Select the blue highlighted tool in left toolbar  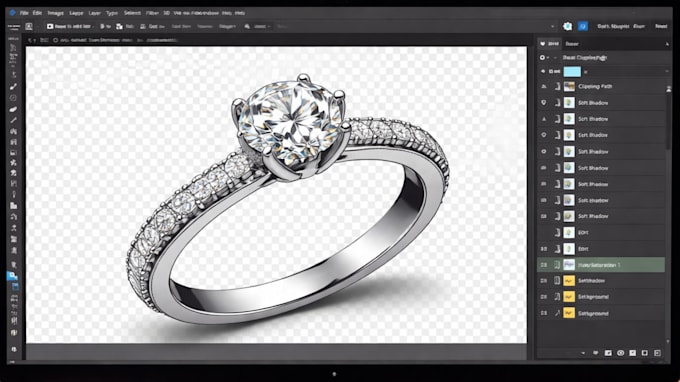click(13, 275)
